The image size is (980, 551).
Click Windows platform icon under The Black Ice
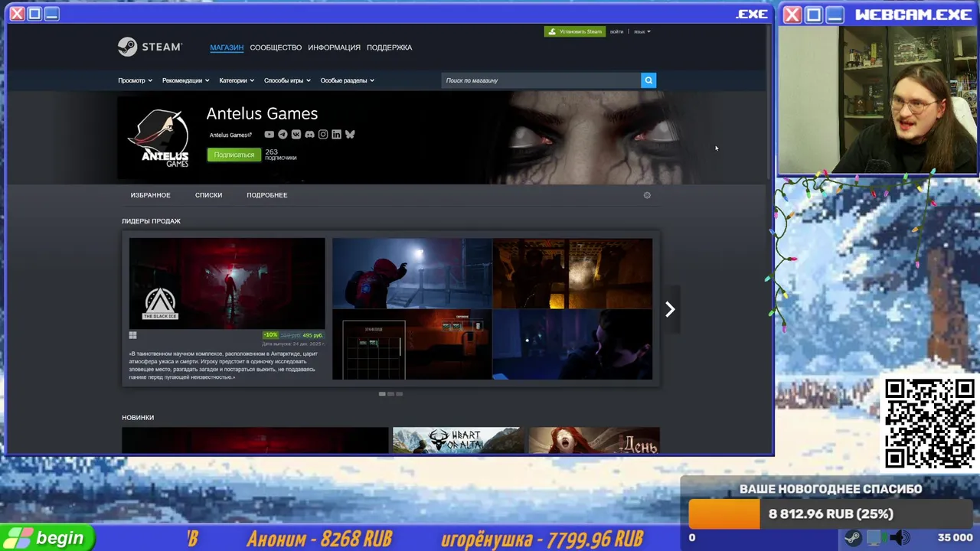tap(132, 335)
